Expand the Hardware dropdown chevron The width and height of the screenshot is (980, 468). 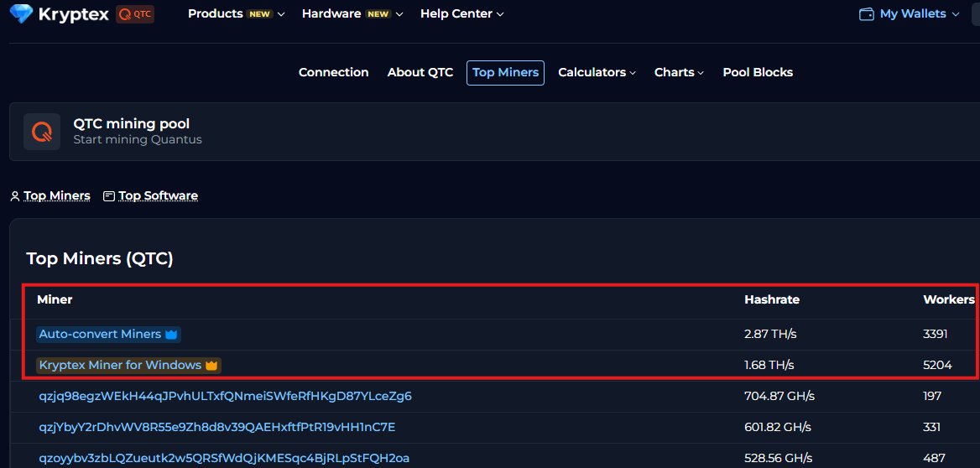[399, 14]
